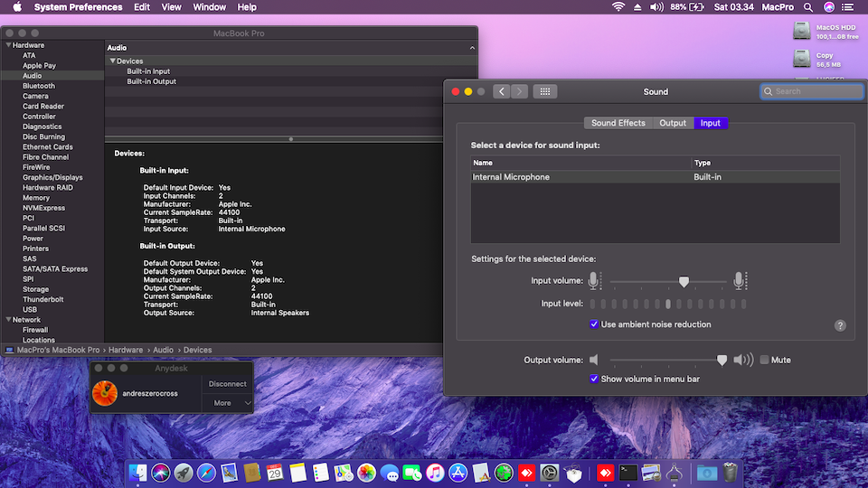
Task: Select Built-in Output in Devices list
Action: click(151, 81)
